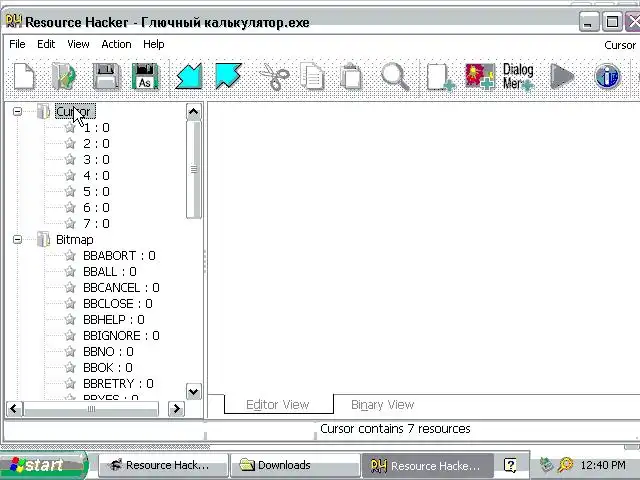The width and height of the screenshot is (640, 480).
Task: Select bitmap BBABORT : 0
Action: [x=119, y=256]
